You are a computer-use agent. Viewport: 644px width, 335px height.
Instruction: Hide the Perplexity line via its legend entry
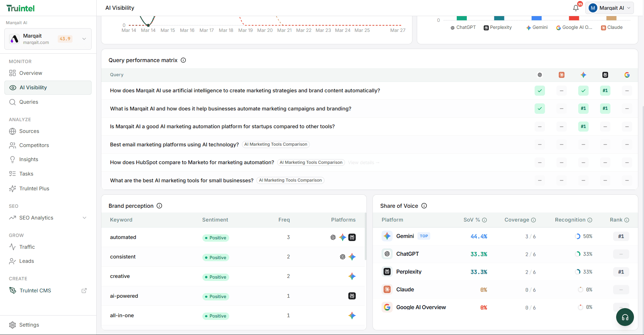coord(497,28)
